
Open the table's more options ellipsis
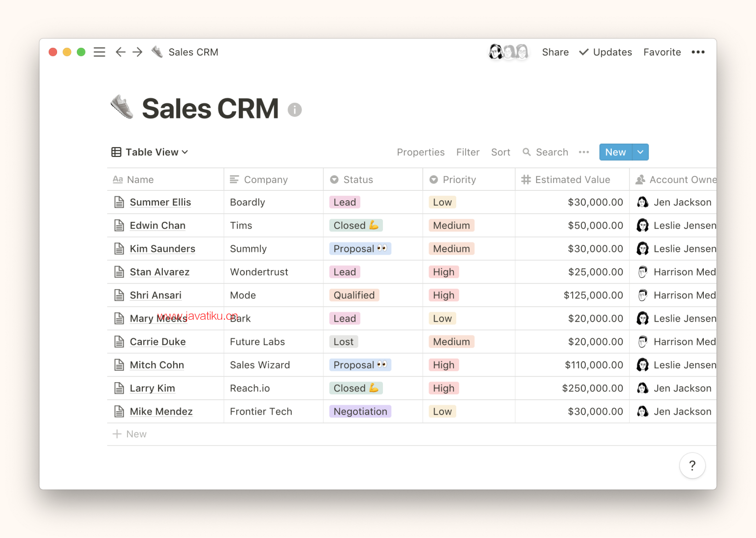(x=584, y=152)
